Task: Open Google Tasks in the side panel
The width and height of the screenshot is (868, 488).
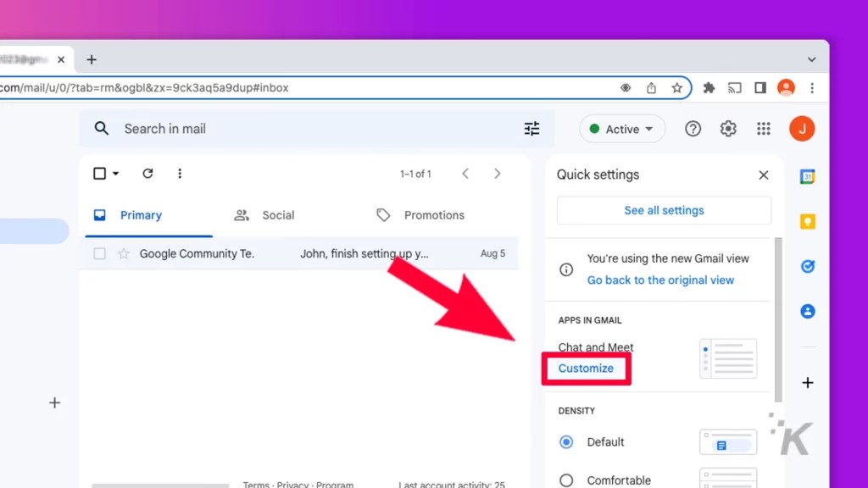Action: (806, 265)
